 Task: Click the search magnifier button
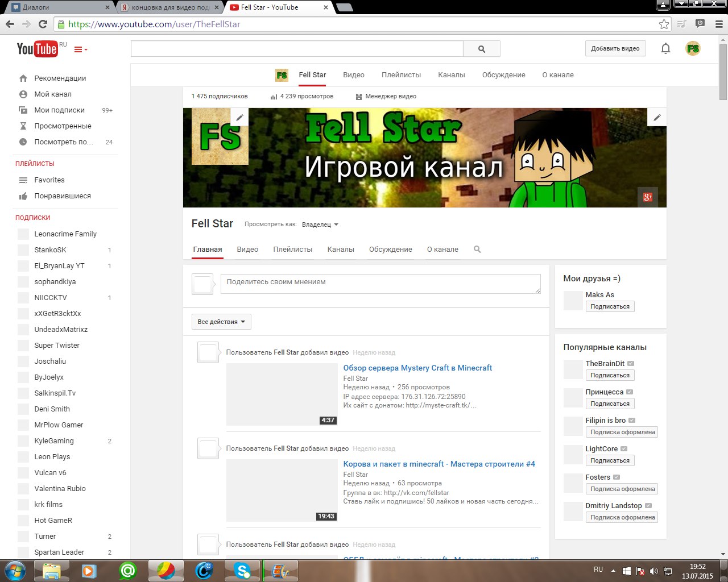[x=482, y=49]
